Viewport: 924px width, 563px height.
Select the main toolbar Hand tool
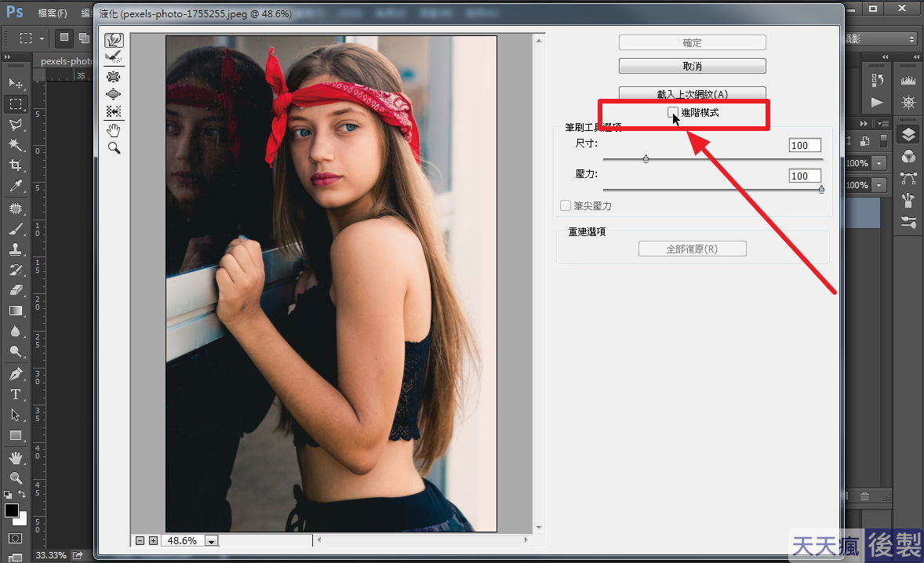(16, 458)
